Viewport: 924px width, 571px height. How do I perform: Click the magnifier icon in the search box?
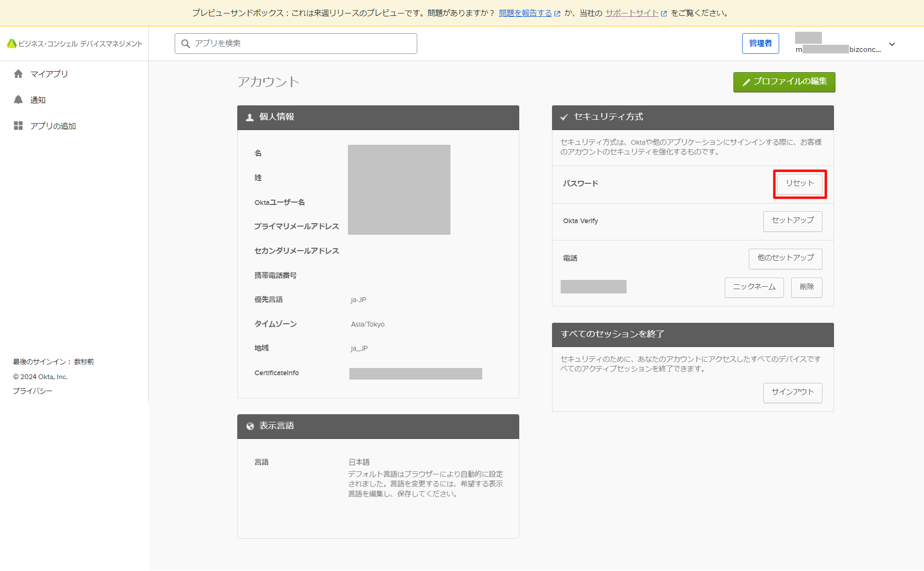pyautogui.click(x=185, y=44)
